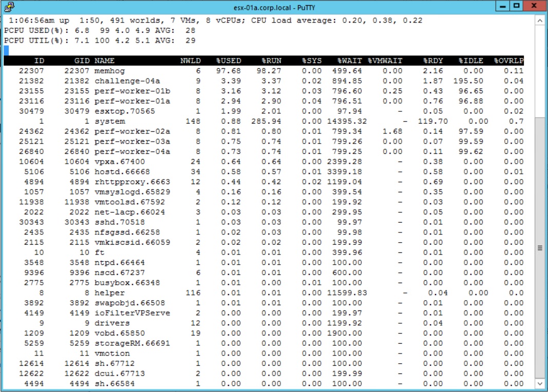This screenshot has width=548, height=392.
Task: Click system's %RDY value 119.70
Action: tap(433, 122)
